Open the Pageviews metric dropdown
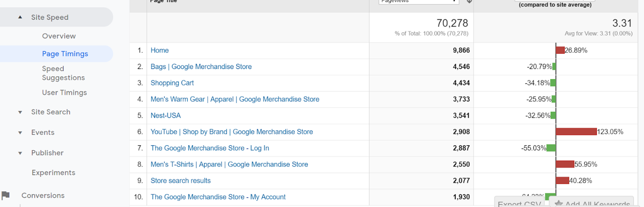 418,2
